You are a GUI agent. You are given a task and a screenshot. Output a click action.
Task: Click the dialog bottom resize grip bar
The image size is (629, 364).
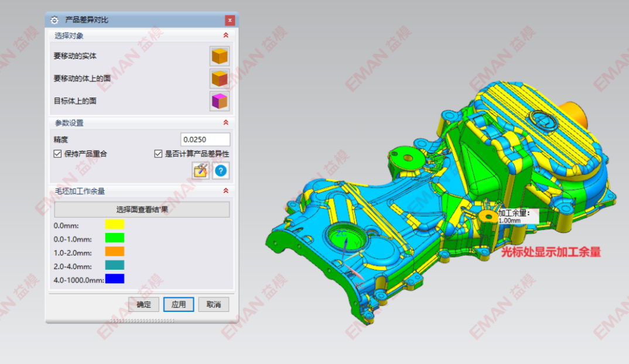pyautogui.click(x=142, y=321)
